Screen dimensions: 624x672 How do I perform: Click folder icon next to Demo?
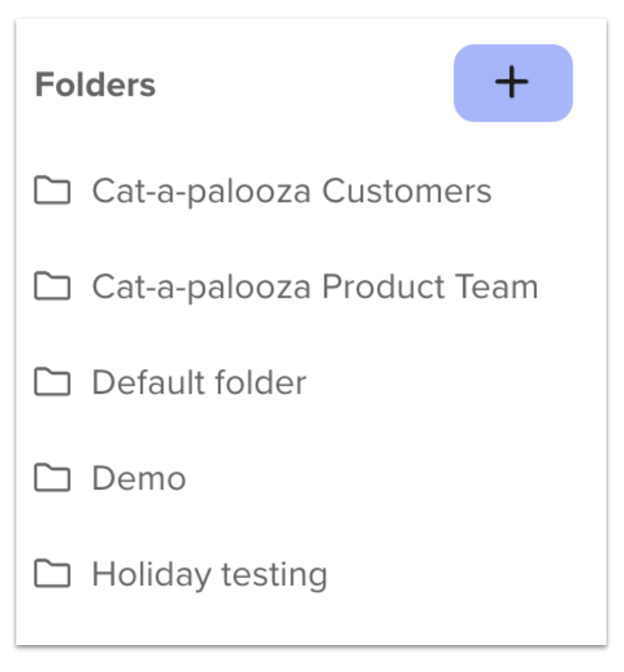pyautogui.click(x=52, y=477)
